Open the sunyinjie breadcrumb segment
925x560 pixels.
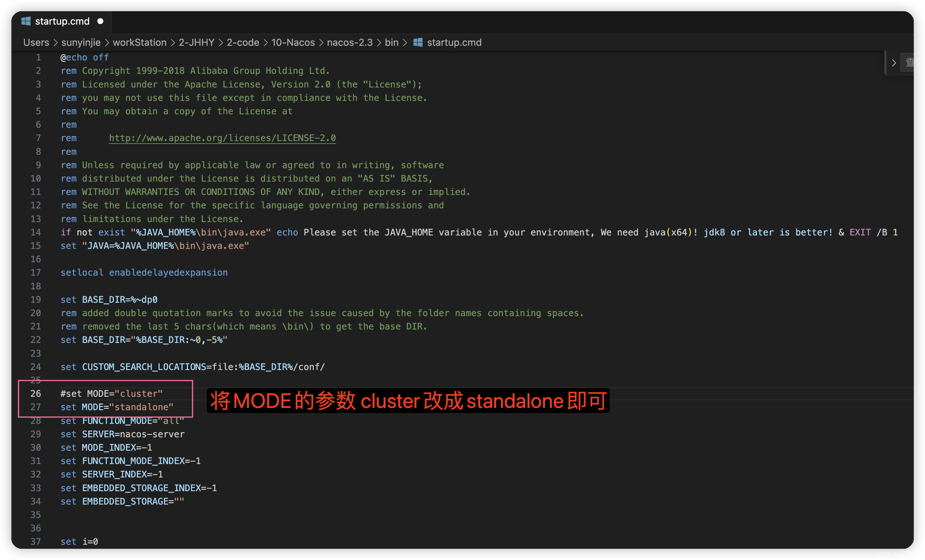tap(81, 42)
